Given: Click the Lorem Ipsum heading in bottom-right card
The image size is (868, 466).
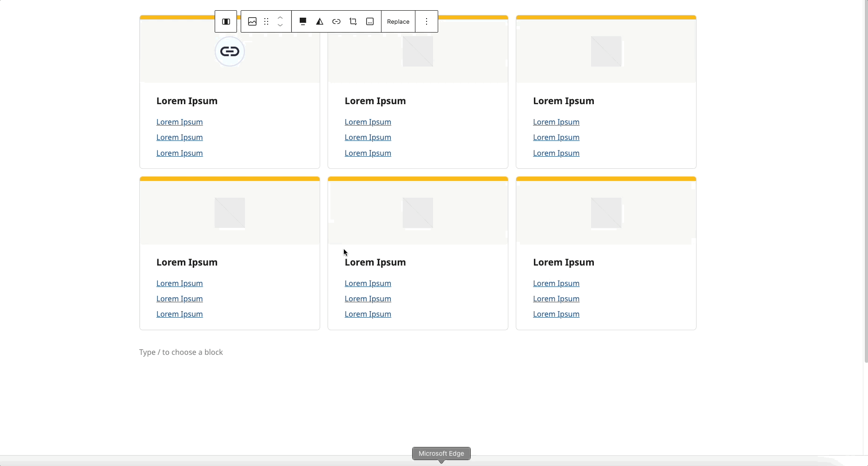Looking at the screenshot, I should click(x=563, y=262).
